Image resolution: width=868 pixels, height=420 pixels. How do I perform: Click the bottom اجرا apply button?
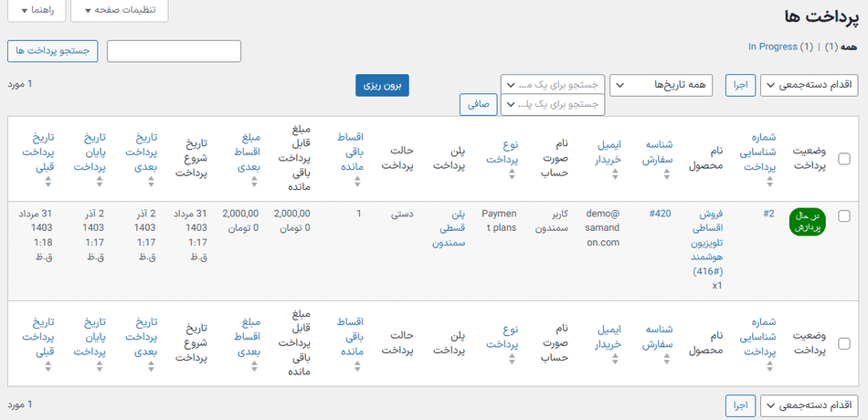click(741, 405)
